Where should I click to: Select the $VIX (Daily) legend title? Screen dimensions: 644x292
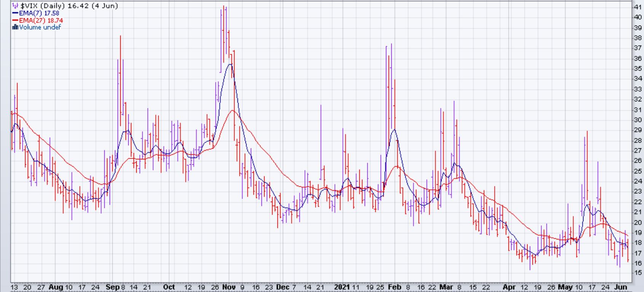point(69,6)
